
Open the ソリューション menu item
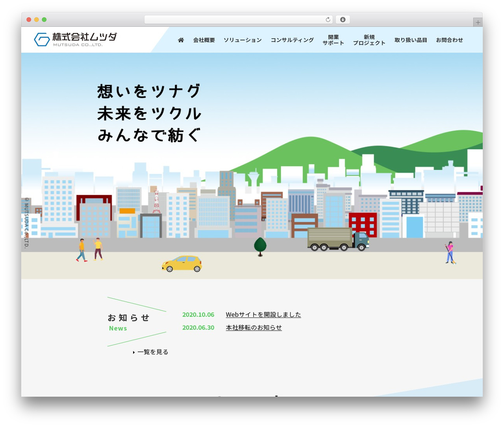(x=243, y=40)
